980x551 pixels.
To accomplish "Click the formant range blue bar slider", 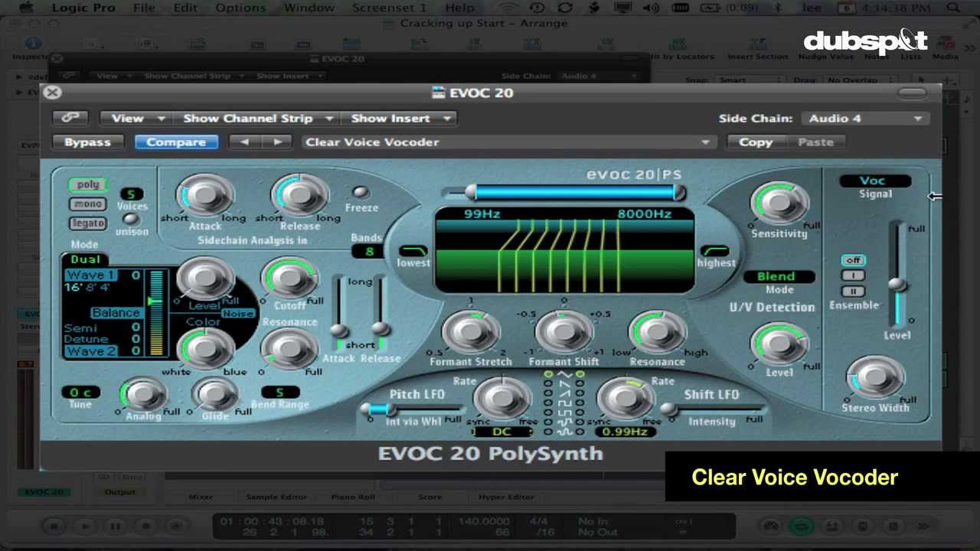I will coord(576,193).
